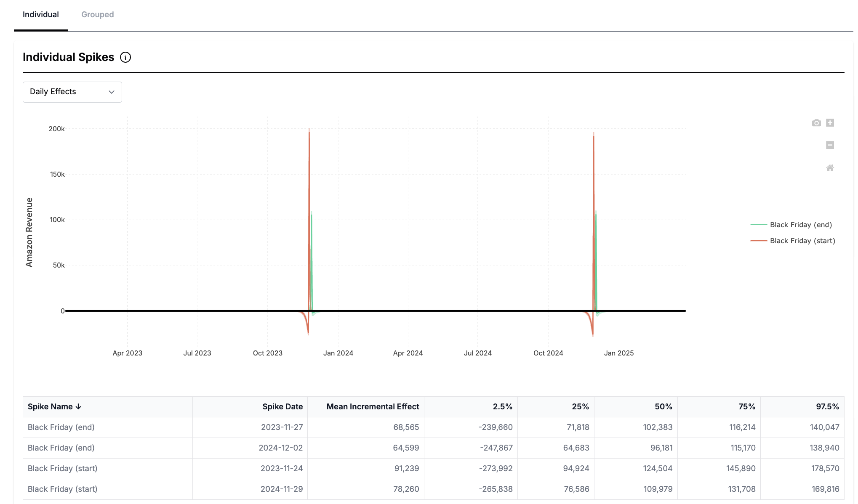Click the 50% column header
This screenshot has height=504, width=858.
663,407
